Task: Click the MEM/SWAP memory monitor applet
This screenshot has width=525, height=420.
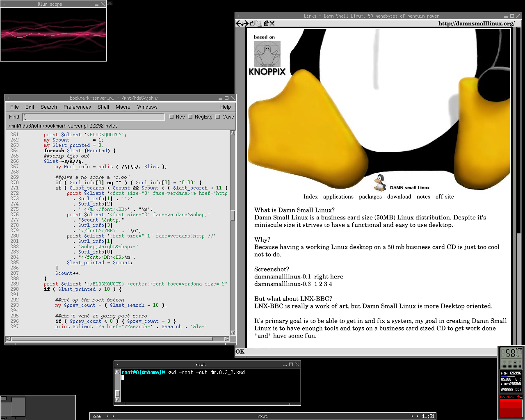Action: tap(511, 381)
